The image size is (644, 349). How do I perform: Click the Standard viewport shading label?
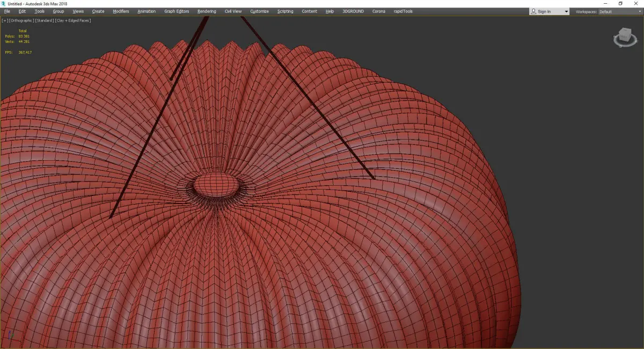point(44,20)
